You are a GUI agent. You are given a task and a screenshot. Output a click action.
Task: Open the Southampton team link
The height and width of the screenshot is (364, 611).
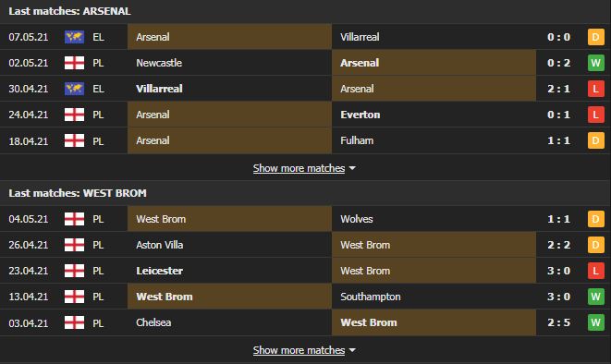[x=370, y=297]
